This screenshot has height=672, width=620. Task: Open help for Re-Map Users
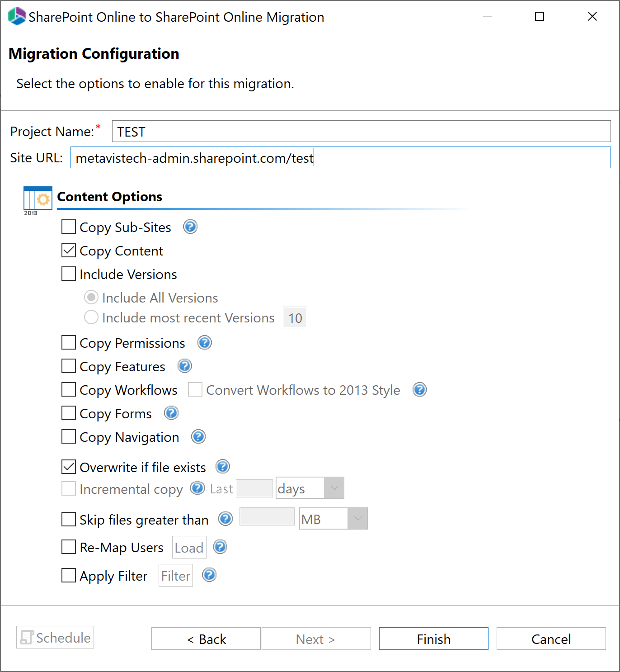pos(220,547)
